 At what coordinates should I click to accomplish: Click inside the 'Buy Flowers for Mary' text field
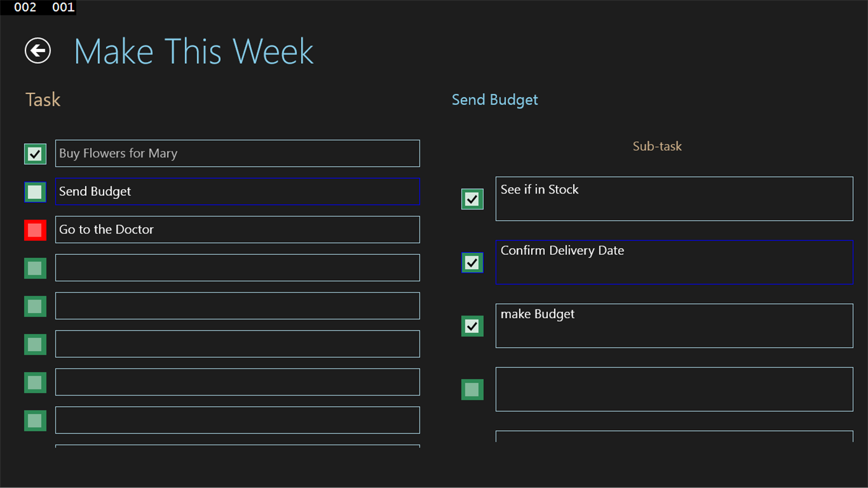(238, 153)
